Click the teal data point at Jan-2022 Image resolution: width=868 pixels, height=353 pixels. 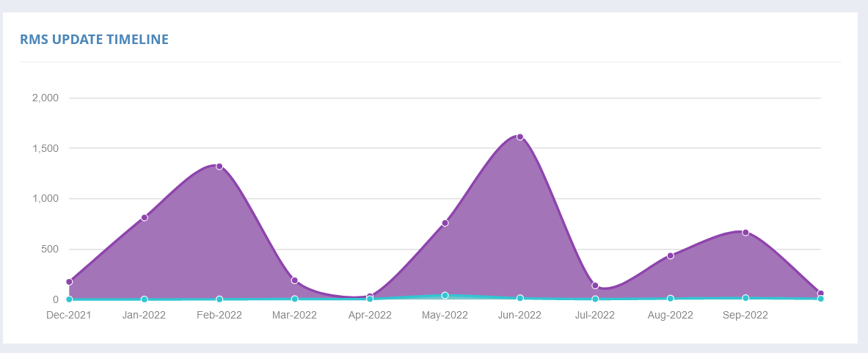[x=145, y=299]
